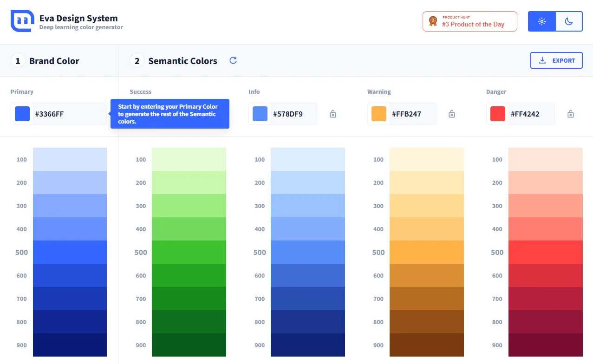Click the Info hex input #578DF9
593x364 pixels.
point(293,114)
